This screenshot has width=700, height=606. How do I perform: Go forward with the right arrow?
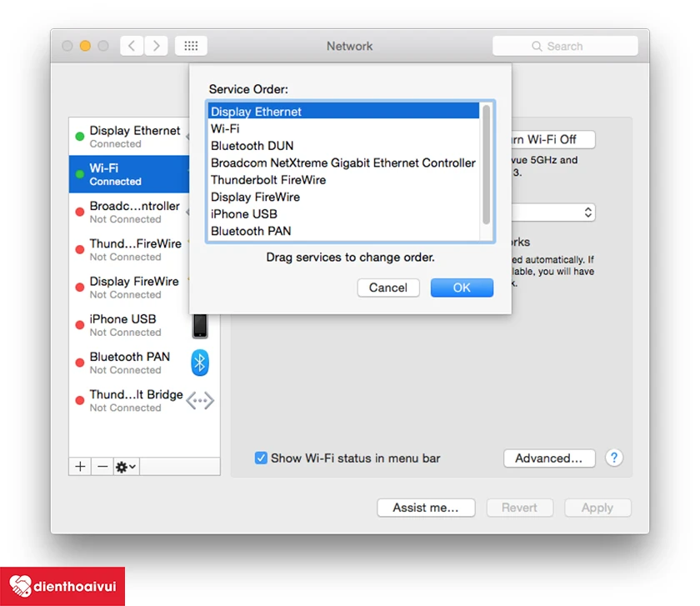tap(156, 46)
